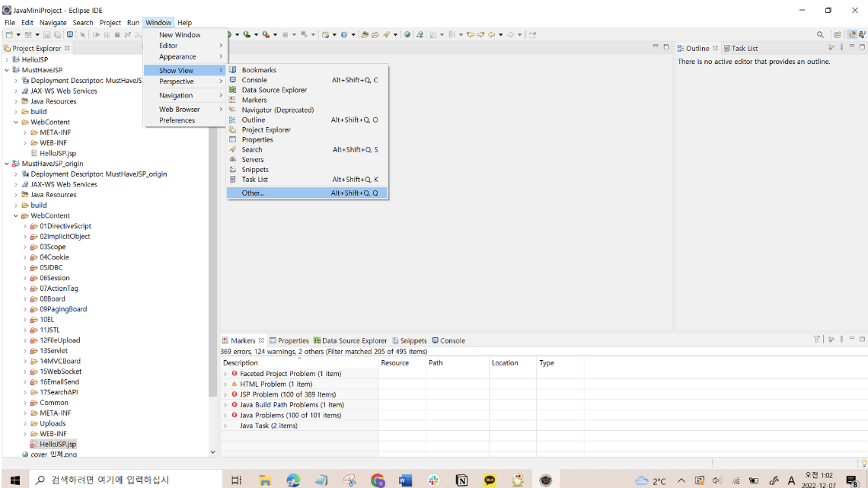Viewport: 868px width, 488px height.
Task: Select the HTML Problem (1 item) row
Action: pos(276,384)
